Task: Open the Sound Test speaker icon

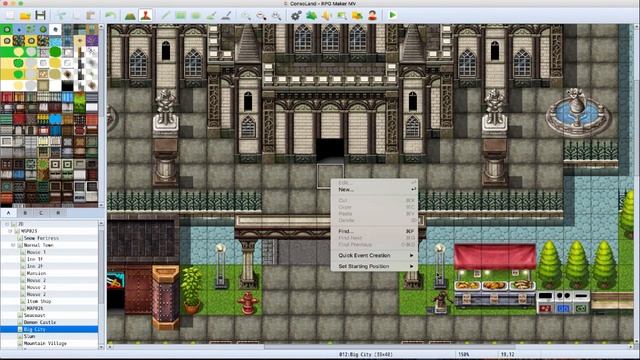Action: pos(327,16)
